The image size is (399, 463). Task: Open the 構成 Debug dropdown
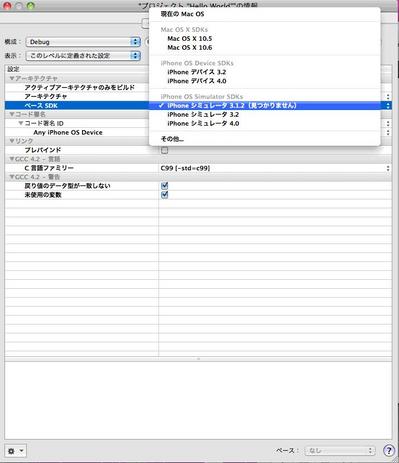pyautogui.click(x=83, y=42)
